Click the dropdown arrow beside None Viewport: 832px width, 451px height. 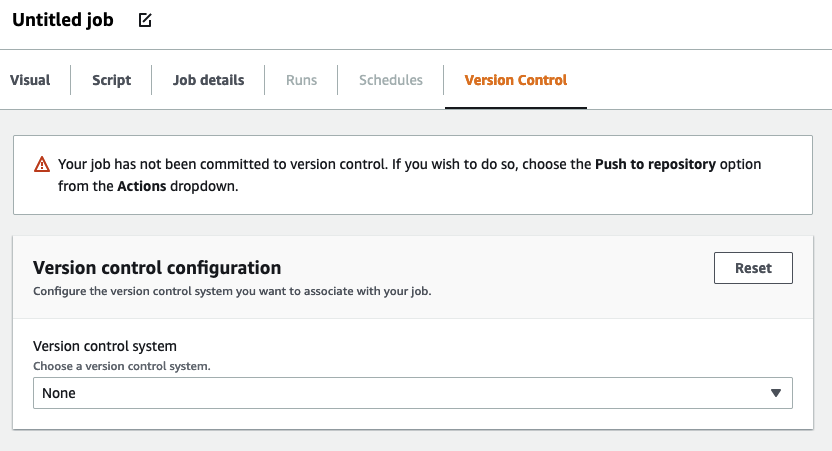click(x=775, y=393)
